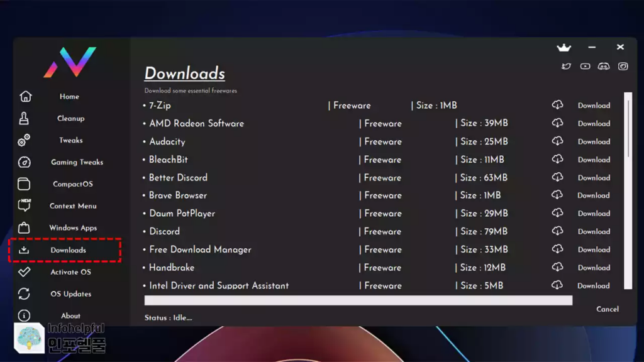
Task: Select the 'Audacity' list entry text
Action: click(x=167, y=141)
